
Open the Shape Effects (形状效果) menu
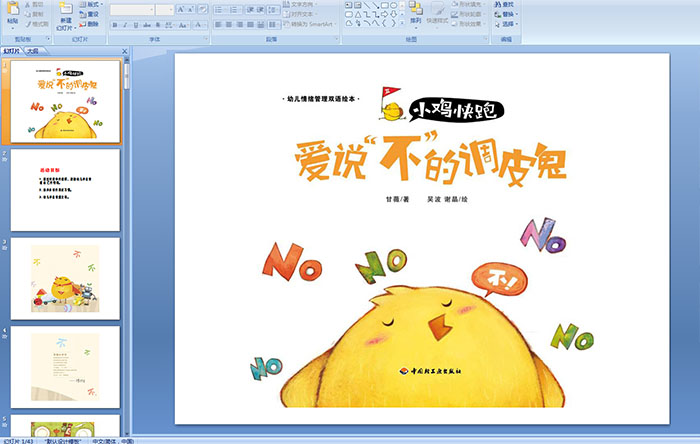click(468, 24)
